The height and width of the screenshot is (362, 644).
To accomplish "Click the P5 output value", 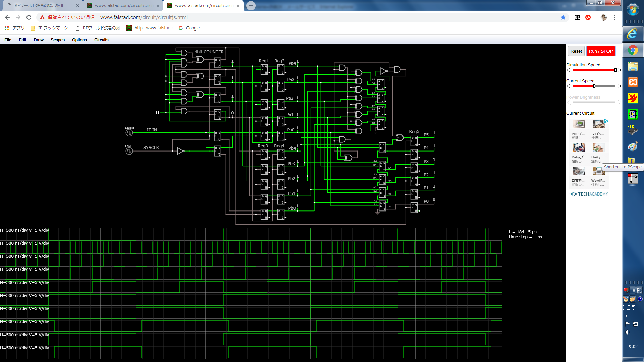I will coord(434,133).
